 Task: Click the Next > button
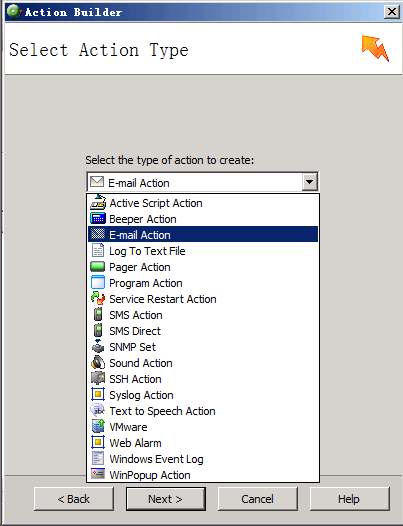[x=166, y=499]
